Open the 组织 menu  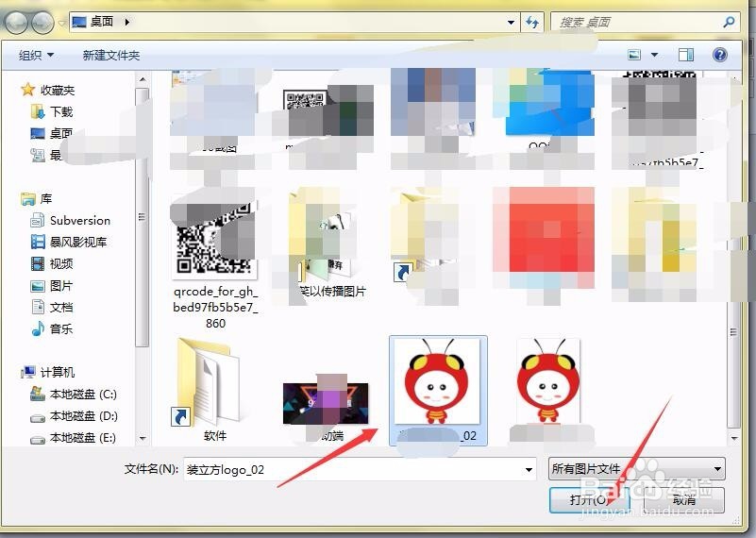[x=36, y=55]
